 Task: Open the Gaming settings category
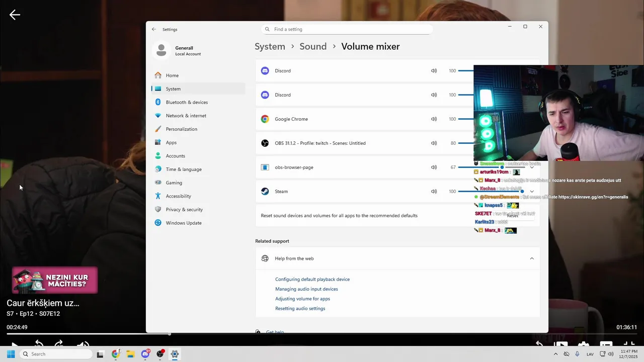(x=198, y=183)
